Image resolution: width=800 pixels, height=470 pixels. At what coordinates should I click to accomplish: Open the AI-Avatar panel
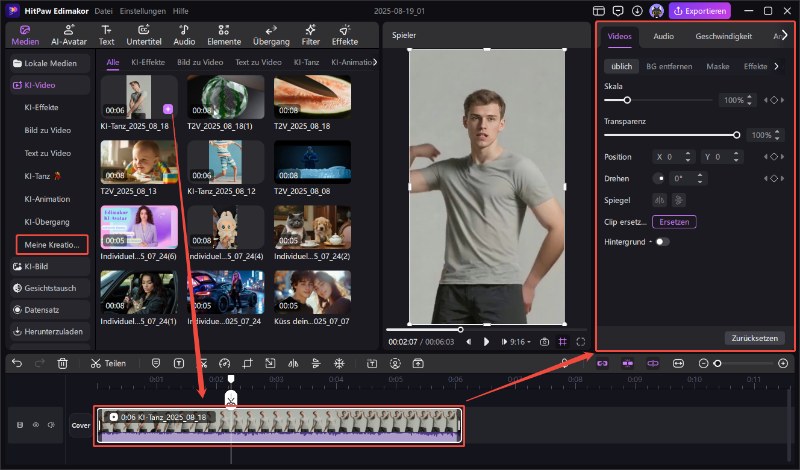(68, 34)
